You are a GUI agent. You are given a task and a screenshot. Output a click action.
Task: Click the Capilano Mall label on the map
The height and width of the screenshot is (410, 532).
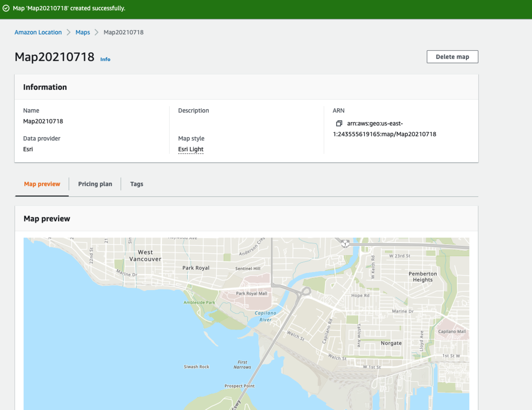tap(452, 331)
